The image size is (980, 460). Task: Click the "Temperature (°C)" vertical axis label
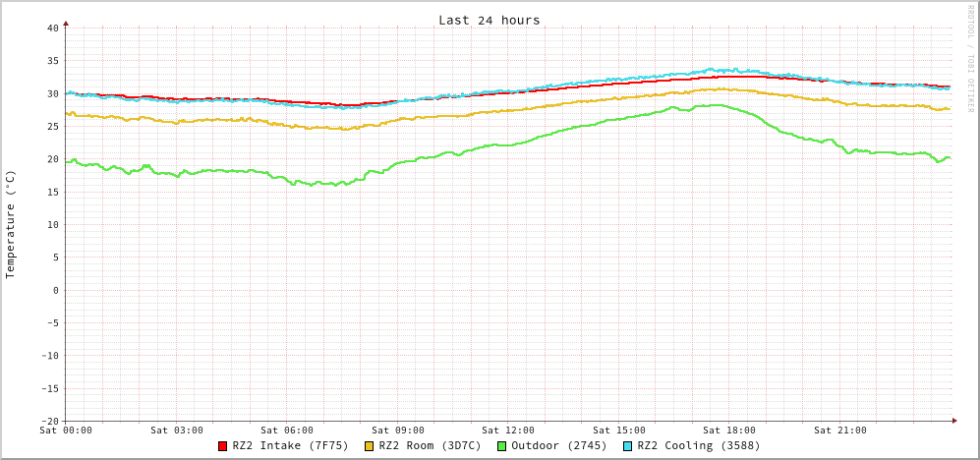pyautogui.click(x=11, y=224)
